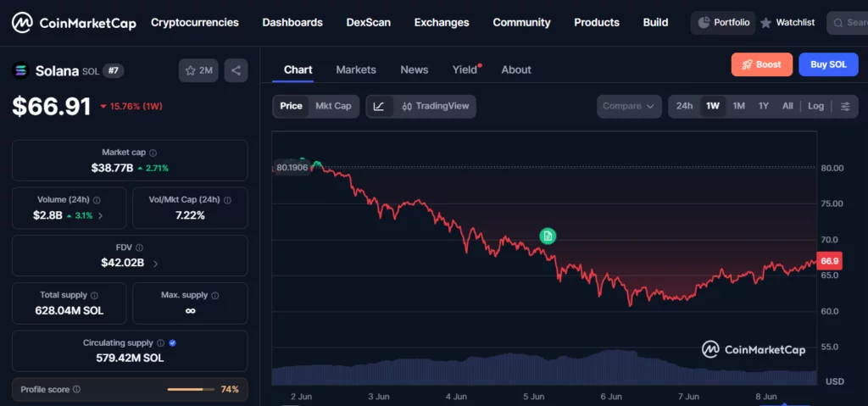Click the info icon next to Circulating supply

click(160, 343)
